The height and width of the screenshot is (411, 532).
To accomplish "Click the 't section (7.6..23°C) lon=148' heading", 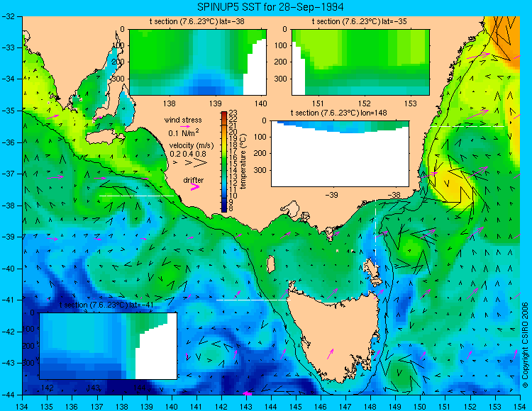I will [338, 113].
